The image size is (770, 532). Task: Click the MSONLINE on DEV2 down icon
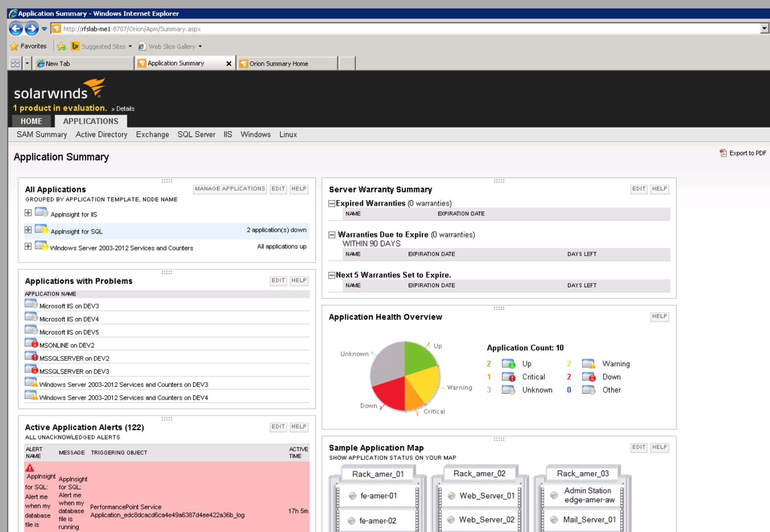point(31,343)
